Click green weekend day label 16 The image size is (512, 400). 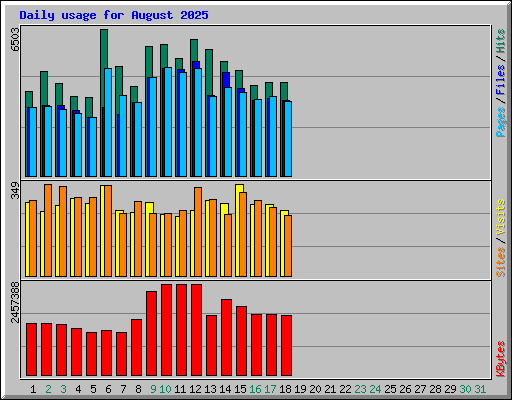pos(255,389)
